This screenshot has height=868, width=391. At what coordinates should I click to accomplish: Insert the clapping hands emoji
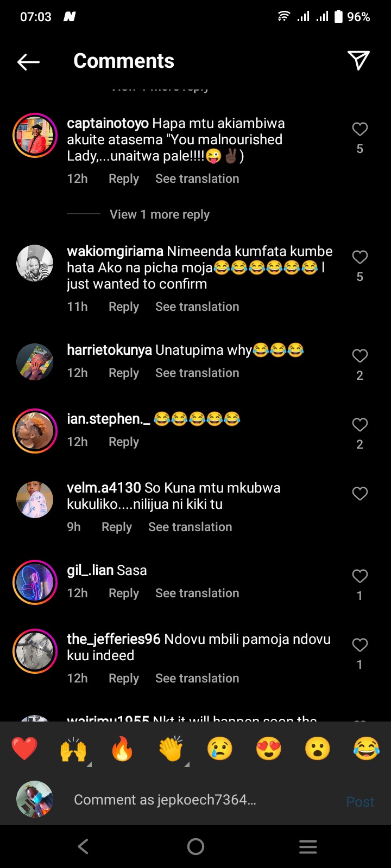pos(171,749)
